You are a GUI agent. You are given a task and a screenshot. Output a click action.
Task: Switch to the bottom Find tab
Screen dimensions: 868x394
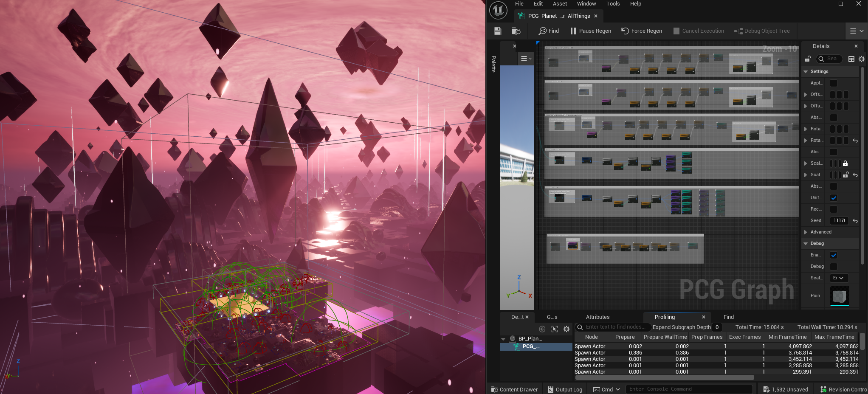pos(729,317)
